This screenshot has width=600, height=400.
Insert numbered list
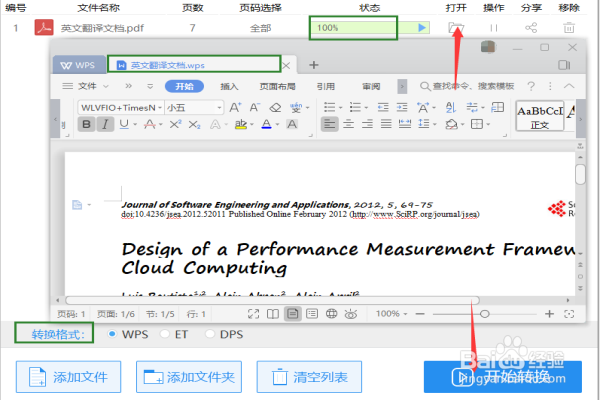click(355, 107)
